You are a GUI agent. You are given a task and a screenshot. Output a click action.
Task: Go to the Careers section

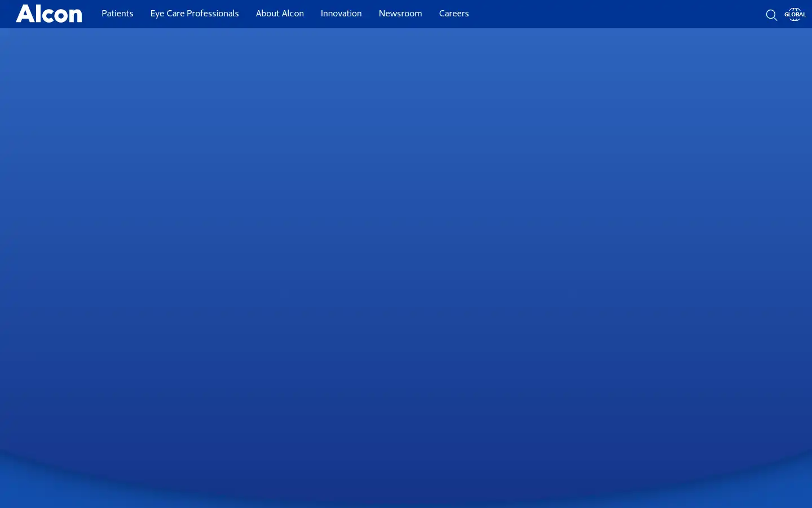tap(454, 14)
